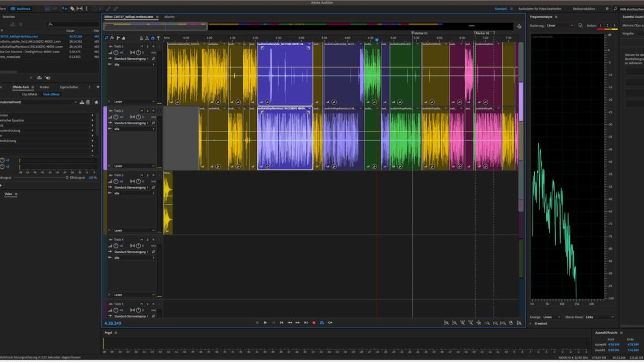Open the FX view in editor toolbar

pyautogui.click(x=112, y=38)
